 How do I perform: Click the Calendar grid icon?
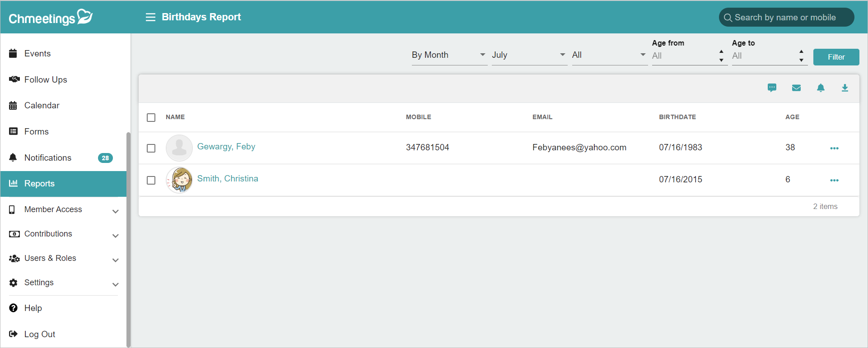pos(13,105)
